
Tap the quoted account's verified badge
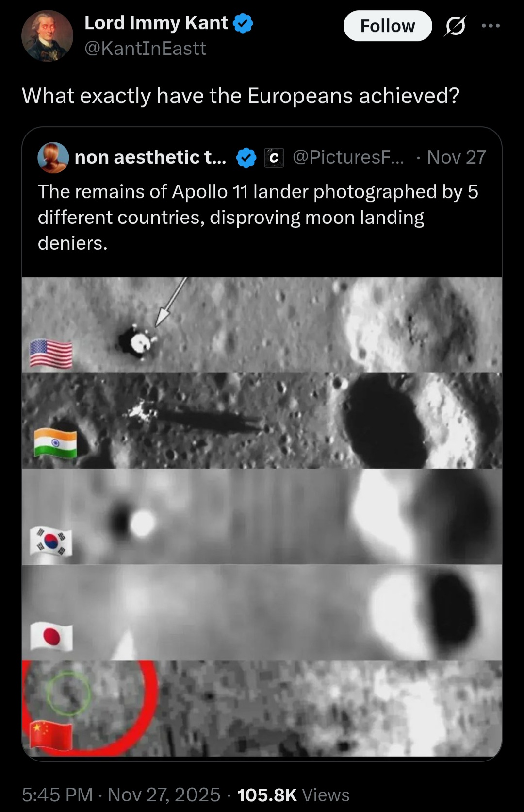tap(246, 158)
